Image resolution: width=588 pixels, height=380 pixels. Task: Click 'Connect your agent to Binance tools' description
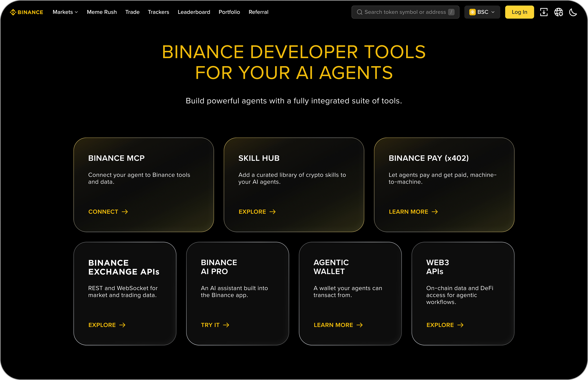pyautogui.click(x=139, y=178)
